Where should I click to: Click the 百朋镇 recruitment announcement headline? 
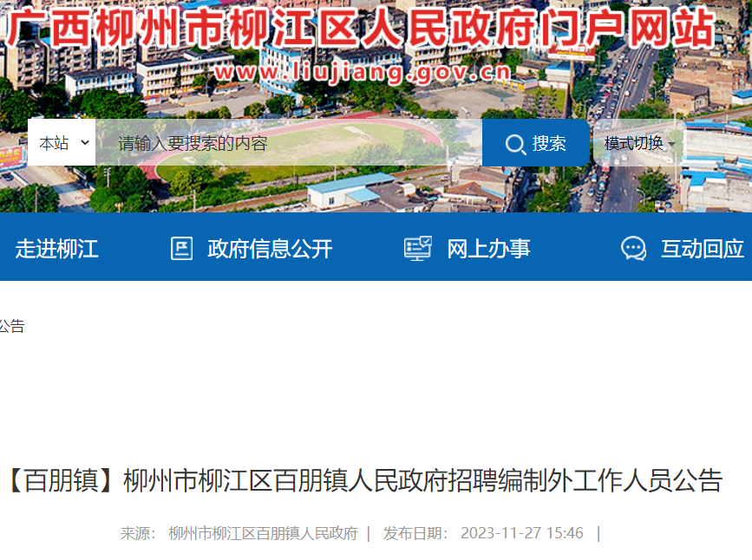[x=363, y=480]
